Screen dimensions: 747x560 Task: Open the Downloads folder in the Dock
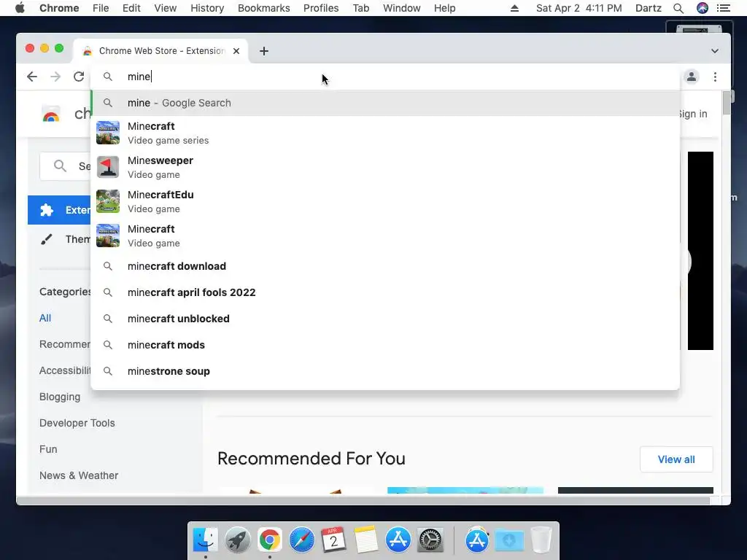point(509,540)
